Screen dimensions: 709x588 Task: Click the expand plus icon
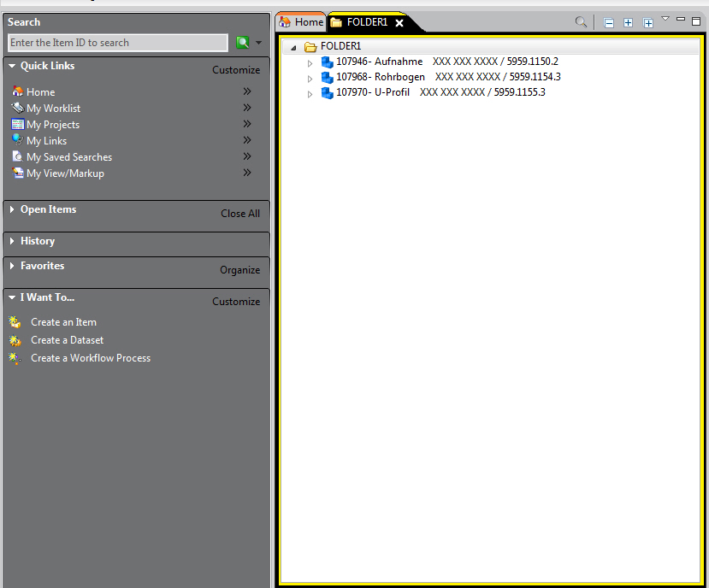[x=628, y=22]
